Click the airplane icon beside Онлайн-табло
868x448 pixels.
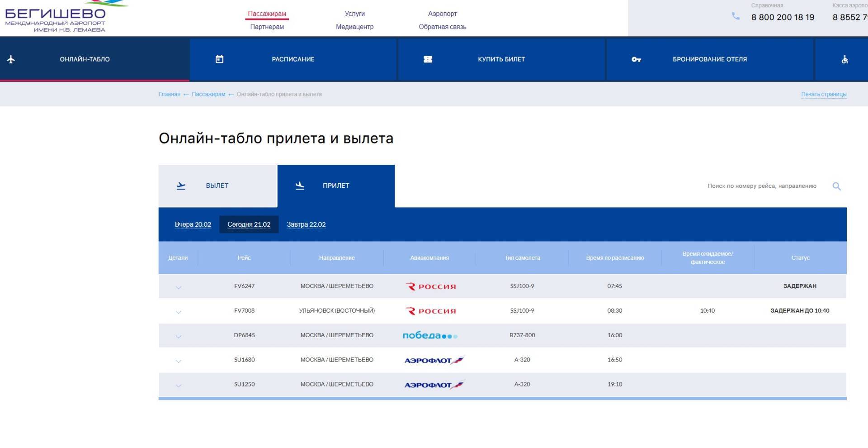(x=11, y=59)
